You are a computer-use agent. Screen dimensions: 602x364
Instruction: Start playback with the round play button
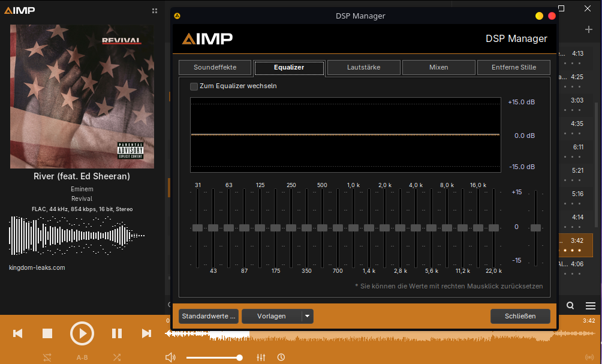coord(82,333)
